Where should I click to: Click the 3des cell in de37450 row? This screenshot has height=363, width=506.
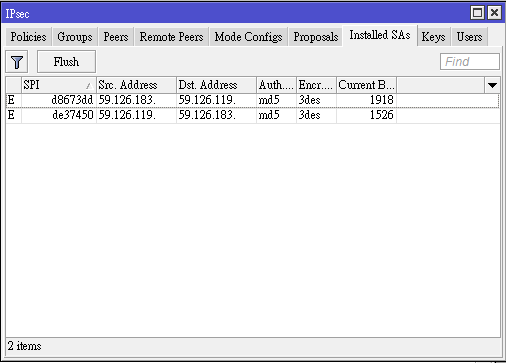tap(309, 115)
